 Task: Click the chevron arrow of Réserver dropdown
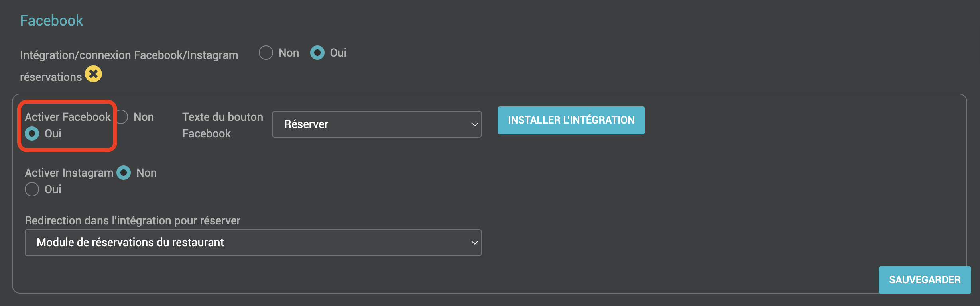point(474,124)
